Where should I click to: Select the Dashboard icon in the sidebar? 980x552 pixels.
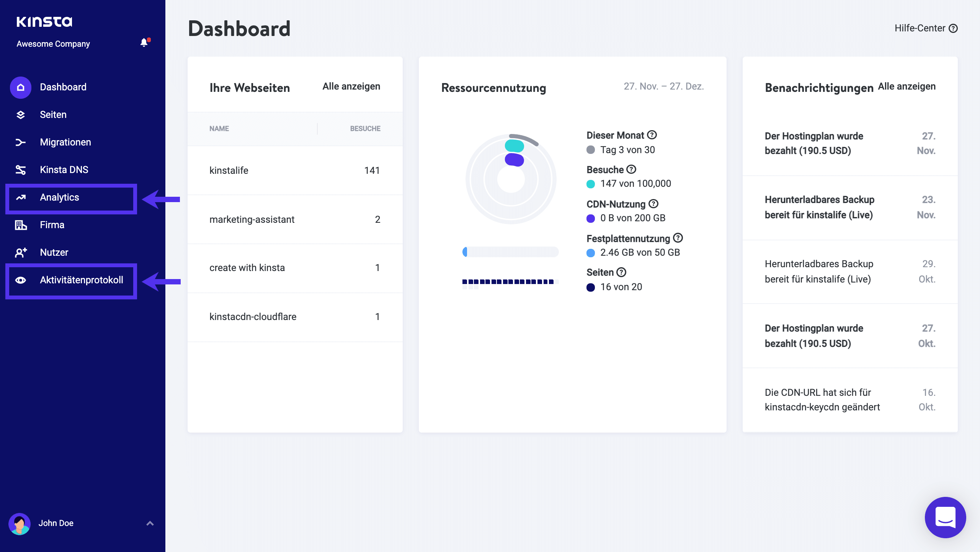(x=20, y=87)
